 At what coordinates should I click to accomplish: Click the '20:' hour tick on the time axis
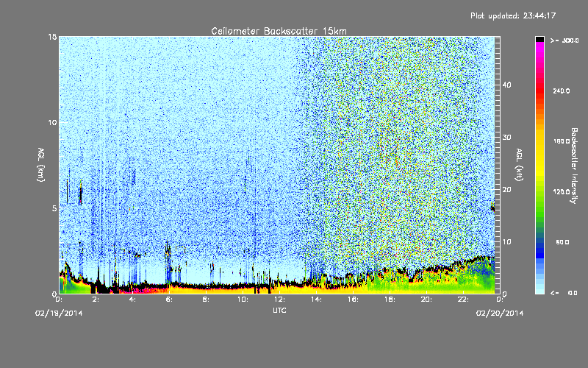(427, 300)
